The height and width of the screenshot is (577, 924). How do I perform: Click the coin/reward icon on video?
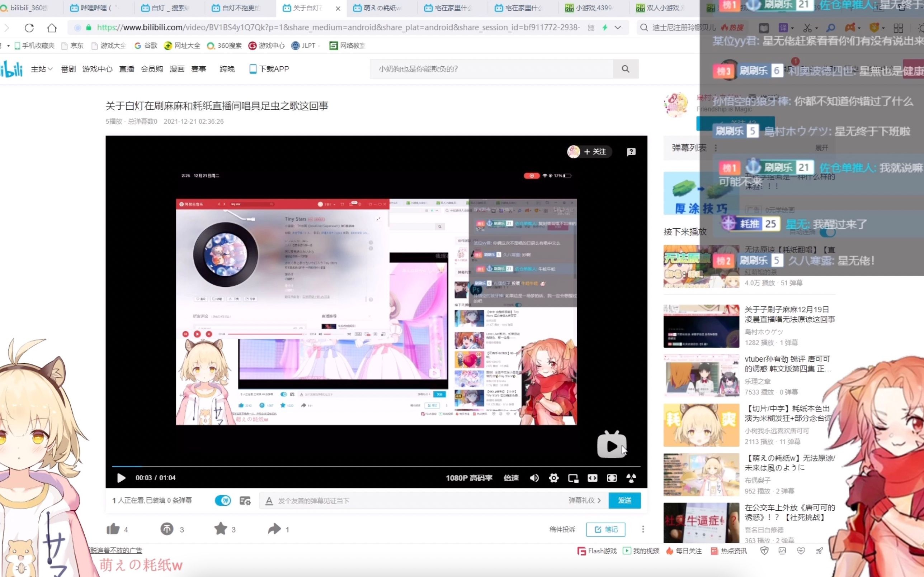[x=167, y=529]
